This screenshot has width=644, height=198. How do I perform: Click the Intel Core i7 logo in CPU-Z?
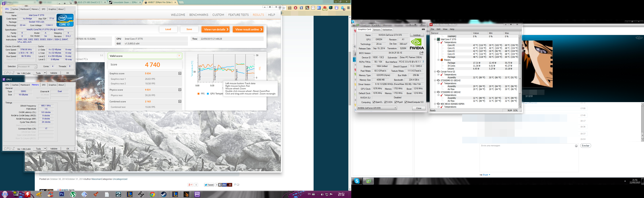[65, 20]
